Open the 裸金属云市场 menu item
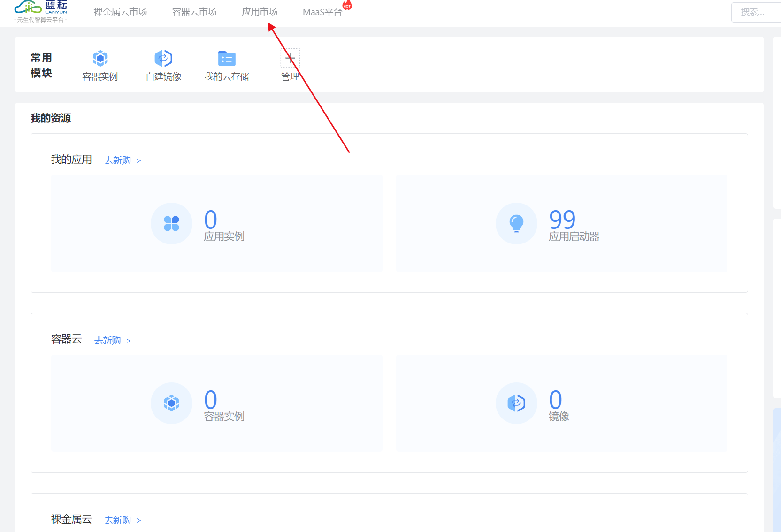 pos(120,12)
